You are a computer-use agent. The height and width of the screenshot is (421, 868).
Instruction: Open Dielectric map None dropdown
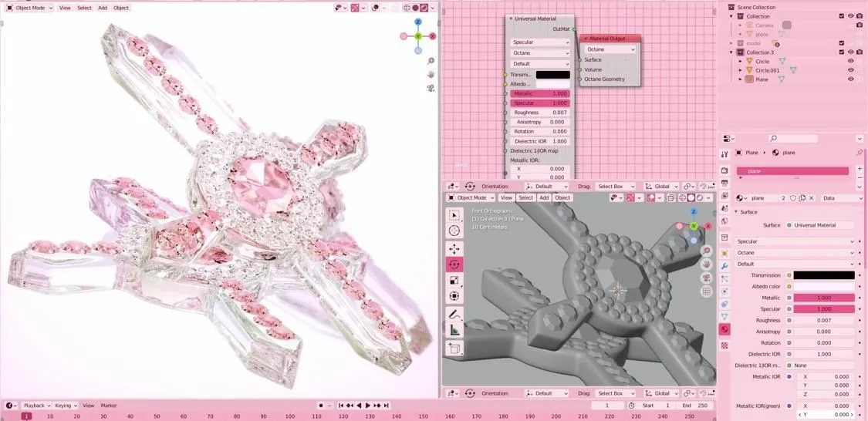coord(822,365)
